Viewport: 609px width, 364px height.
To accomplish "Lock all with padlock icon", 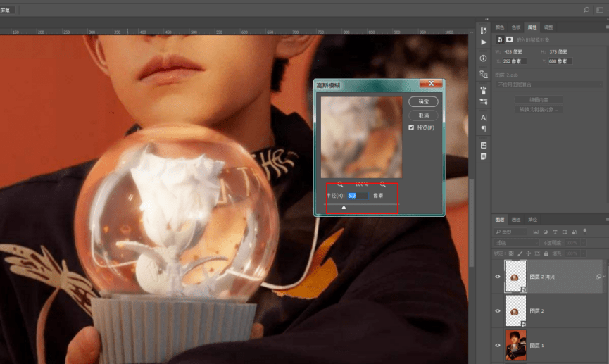I will point(546,253).
